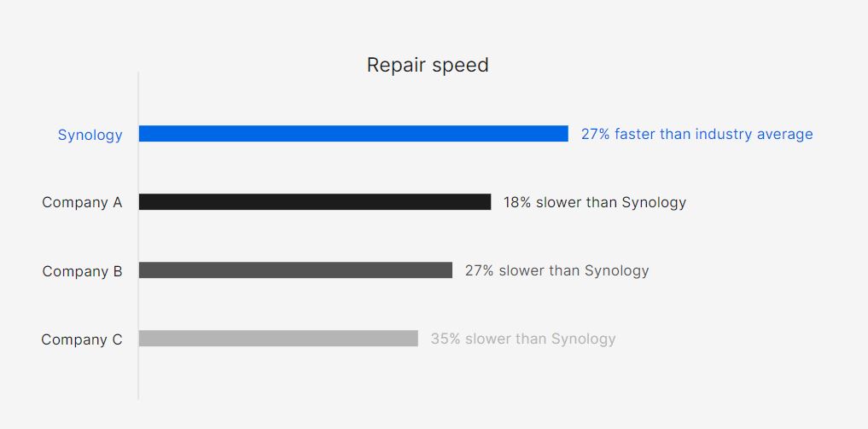Viewport: 868px width, 429px height.
Task: Click the right end of Synology bar
Action: [x=565, y=134]
